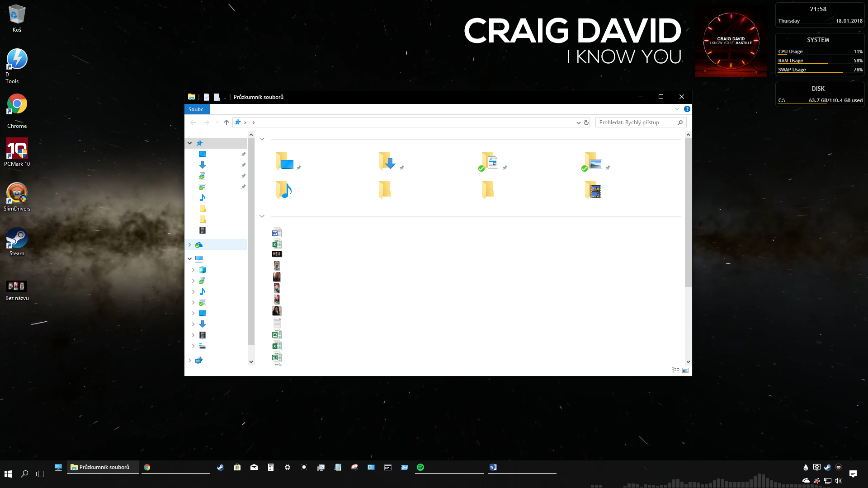
Task: Click the New folder quick access toolbar icon
Action: (x=217, y=97)
